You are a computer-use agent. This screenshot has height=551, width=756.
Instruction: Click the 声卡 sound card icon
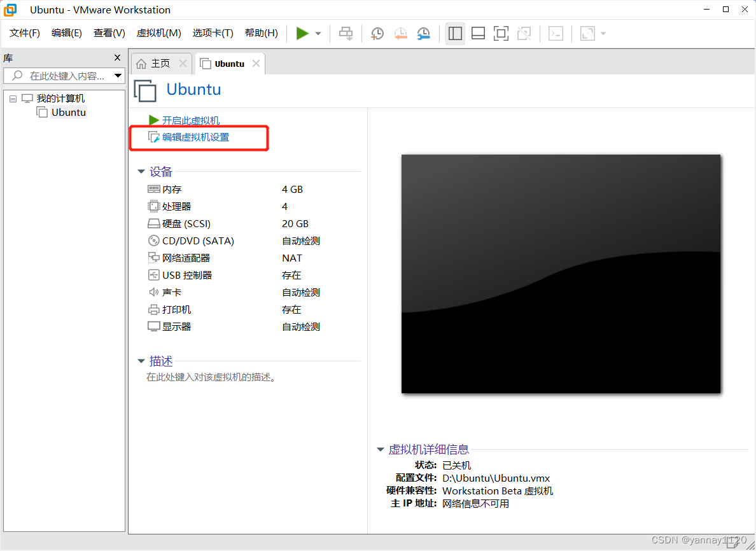pos(154,292)
